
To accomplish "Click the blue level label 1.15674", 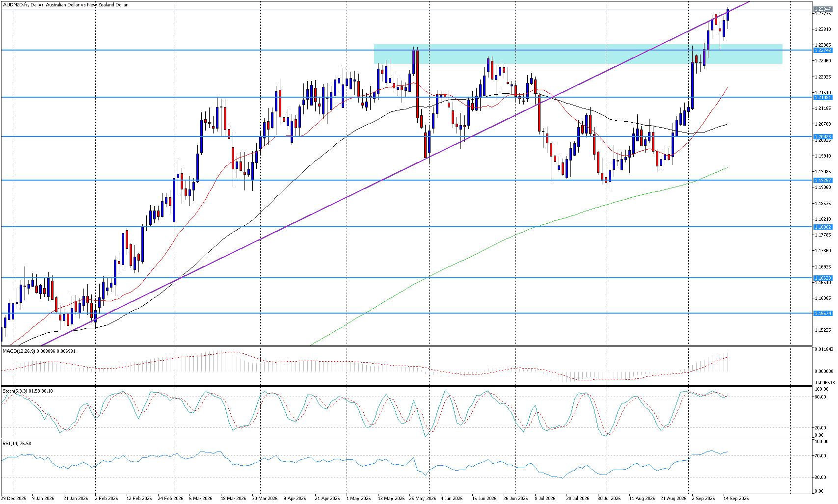I will (823, 314).
